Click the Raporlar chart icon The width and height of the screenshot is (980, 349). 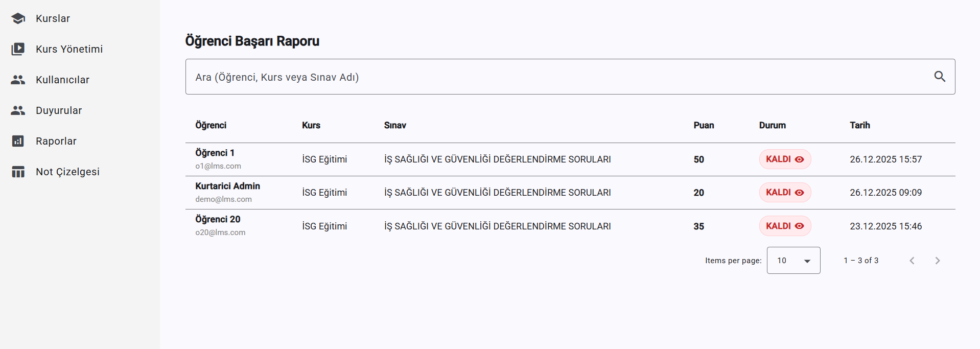pos(18,141)
